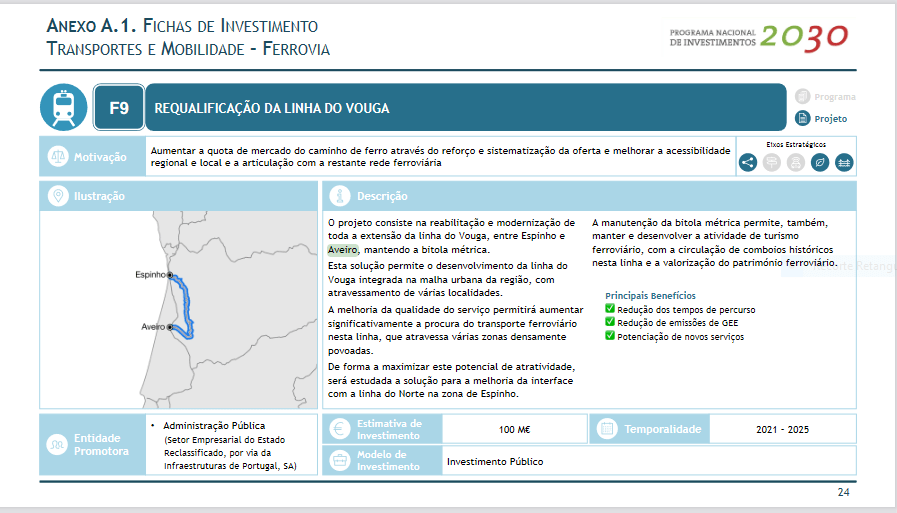This screenshot has height=513, width=897.
Task: Click the Entidade Promotora label
Action: 101,444
